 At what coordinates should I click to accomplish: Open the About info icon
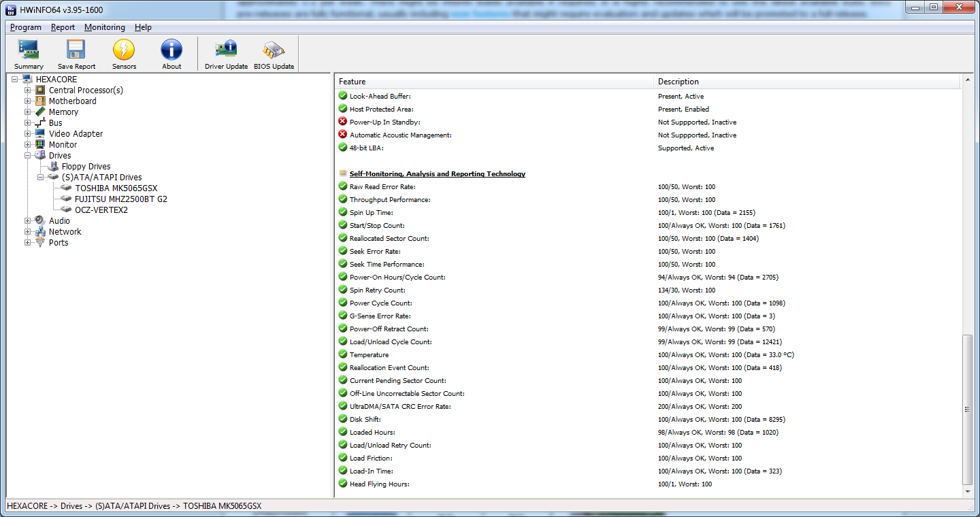(171, 49)
